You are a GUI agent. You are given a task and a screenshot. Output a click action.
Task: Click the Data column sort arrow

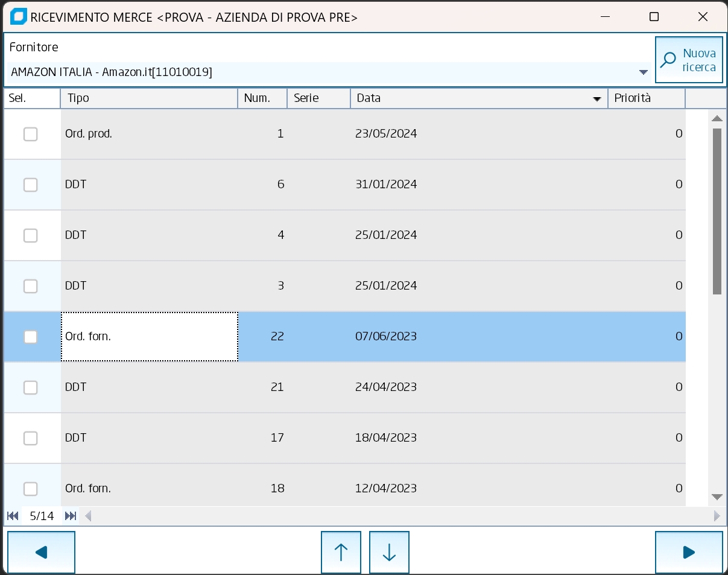(597, 99)
